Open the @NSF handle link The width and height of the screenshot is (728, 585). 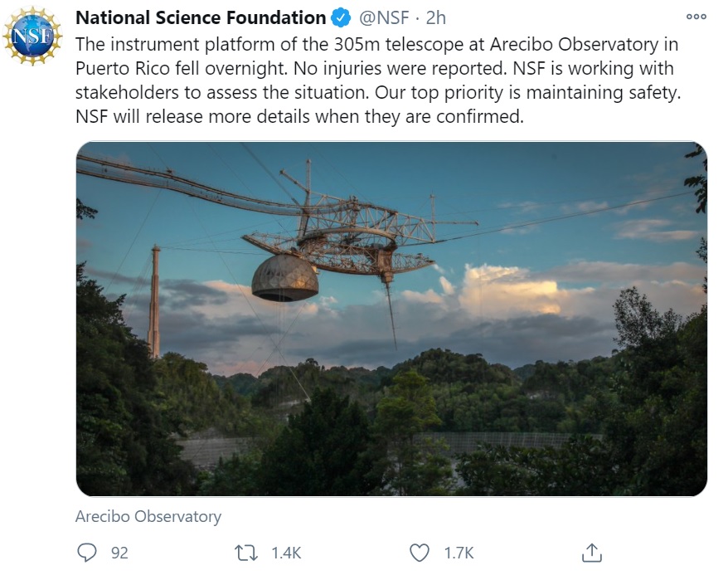[384, 18]
